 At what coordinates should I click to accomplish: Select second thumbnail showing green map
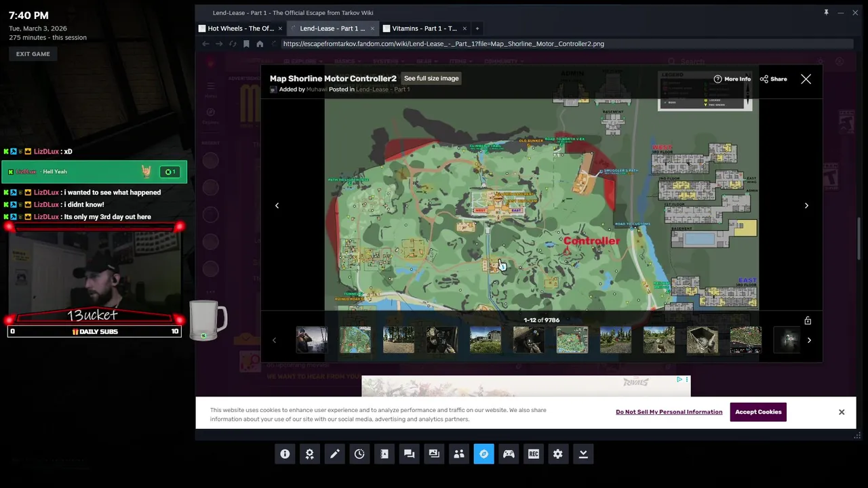click(355, 340)
